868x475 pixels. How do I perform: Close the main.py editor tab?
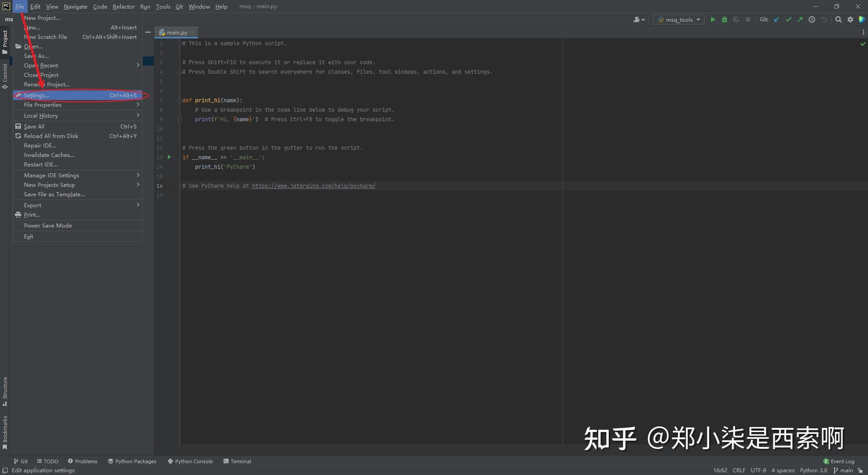192,32
